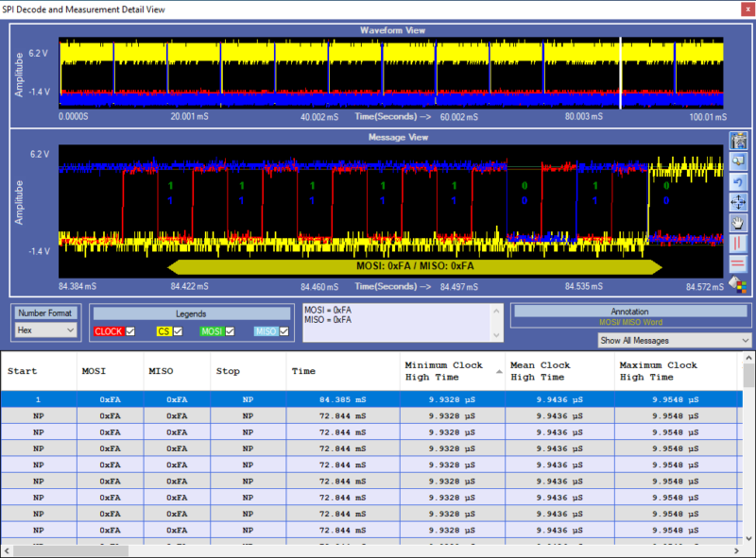Select the pan tool with four arrows

point(739,201)
